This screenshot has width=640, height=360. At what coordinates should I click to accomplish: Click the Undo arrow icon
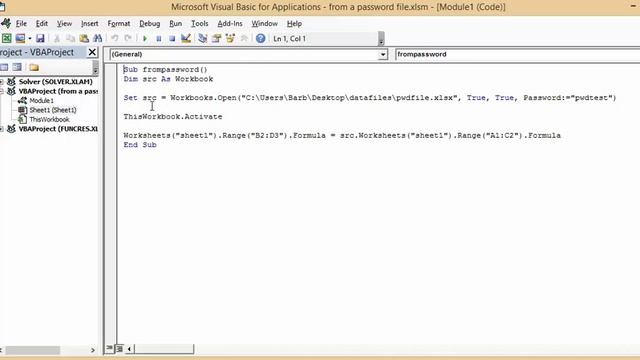pyautogui.click(x=115, y=38)
